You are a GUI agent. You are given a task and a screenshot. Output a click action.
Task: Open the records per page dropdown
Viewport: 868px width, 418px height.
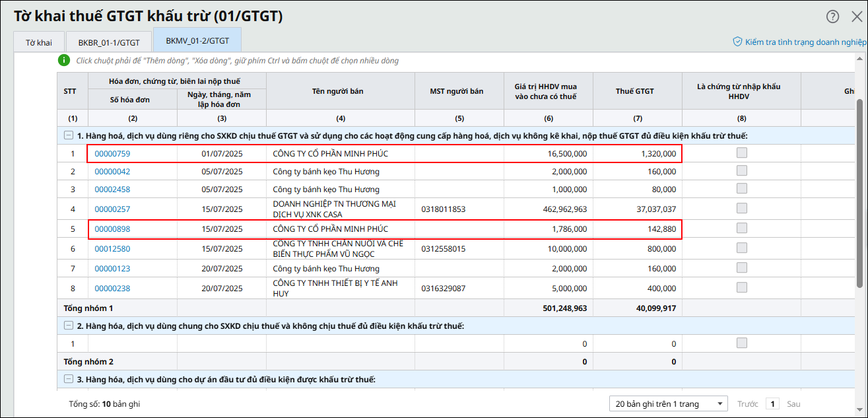click(x=668, y=403)
